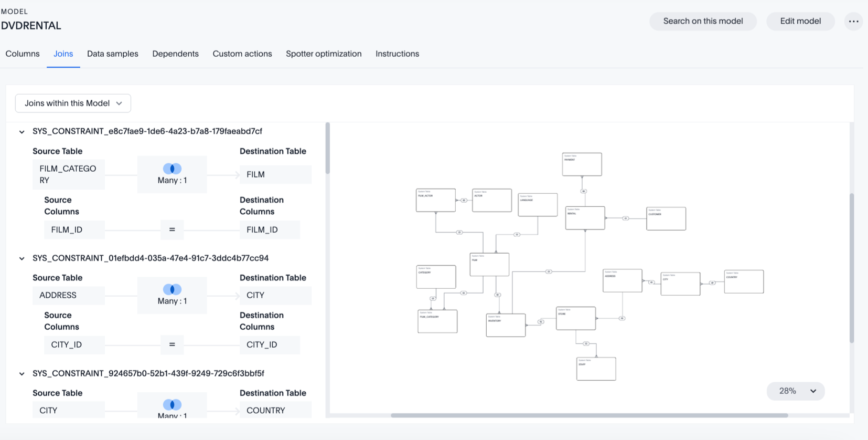Click join icon between PAYMENT and RENTAL
Viewport: 868px width, 440px height.
pyautogui.click(x=583, y=191)
